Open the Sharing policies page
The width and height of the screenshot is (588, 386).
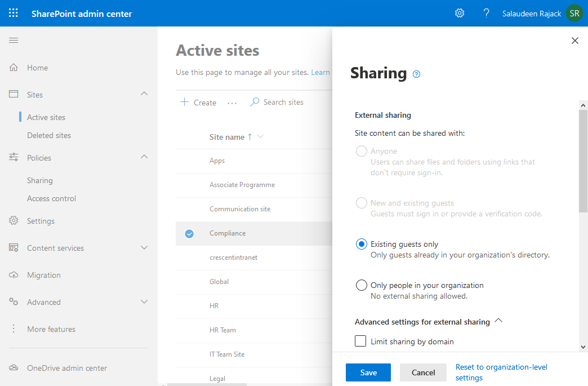tap(39, 180)
